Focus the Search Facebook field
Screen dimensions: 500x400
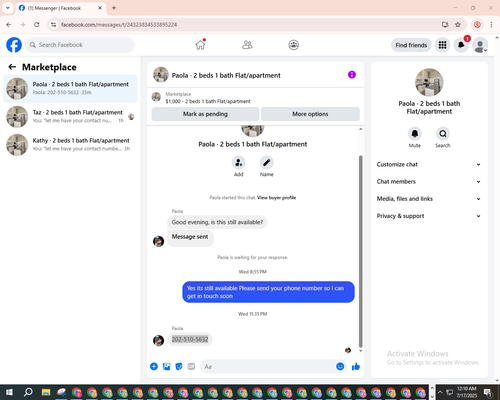80,45
